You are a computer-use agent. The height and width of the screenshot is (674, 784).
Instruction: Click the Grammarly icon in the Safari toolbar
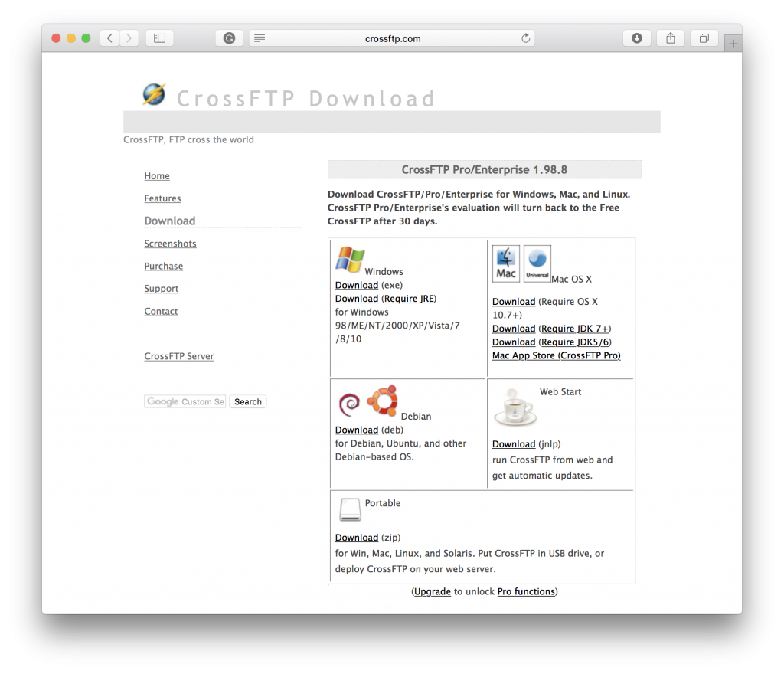click(x=229, y=38)
